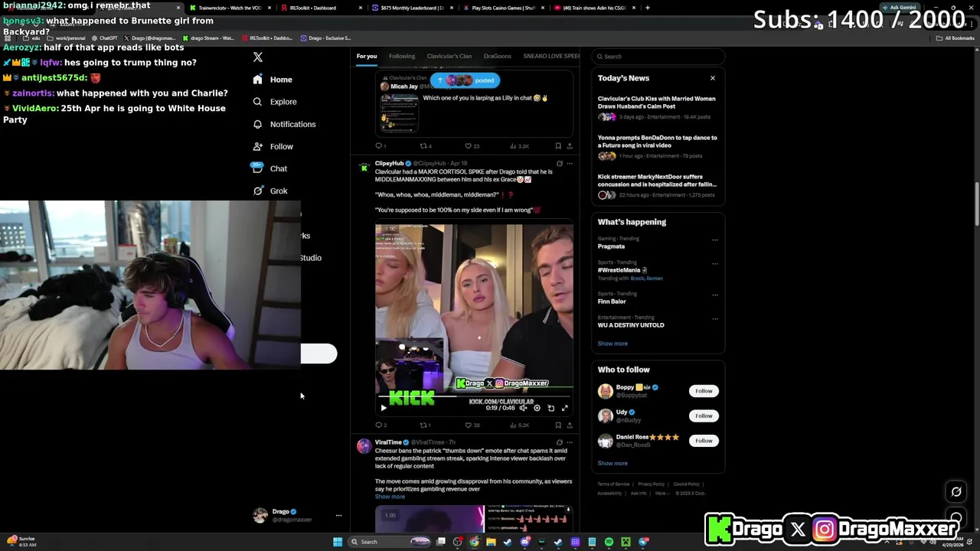Bookmark the Micah Jay post
Image resolution: width=980 pixels, height=551 pixels.
(558, 145)
